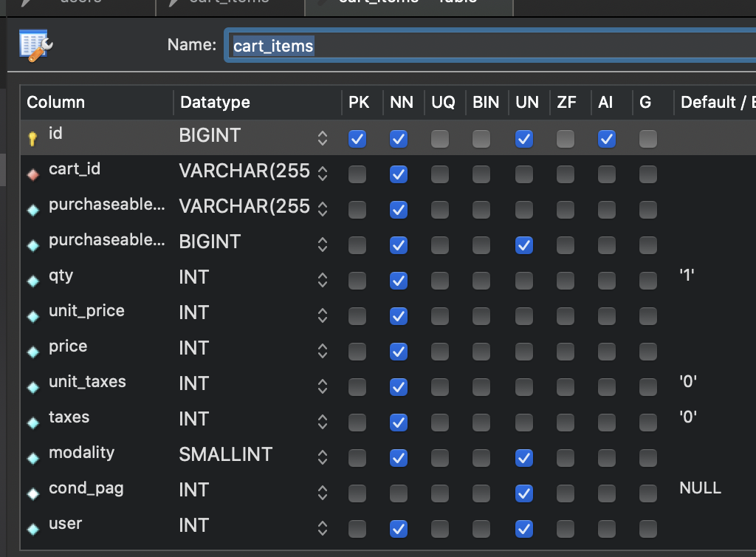The height and width of the screenshot is (557, 756).
Task: Open datatype stepper for qty column
Action: pyautogui.click(x=323, y=280)
